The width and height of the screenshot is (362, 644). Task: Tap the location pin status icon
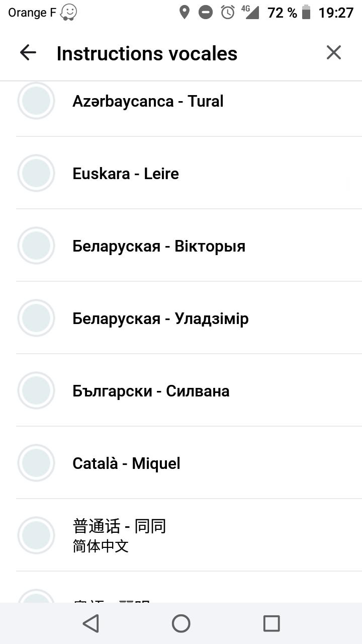pos(185,13)
